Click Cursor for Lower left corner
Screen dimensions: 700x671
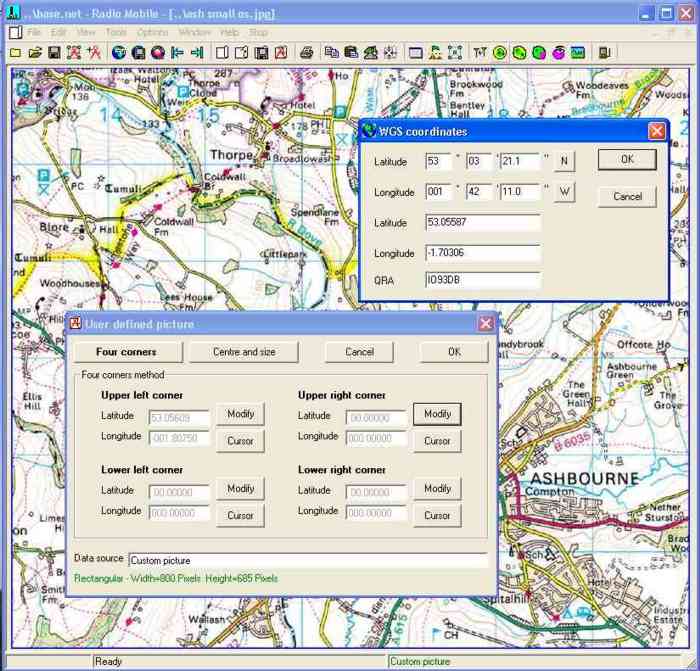point(241,515)
